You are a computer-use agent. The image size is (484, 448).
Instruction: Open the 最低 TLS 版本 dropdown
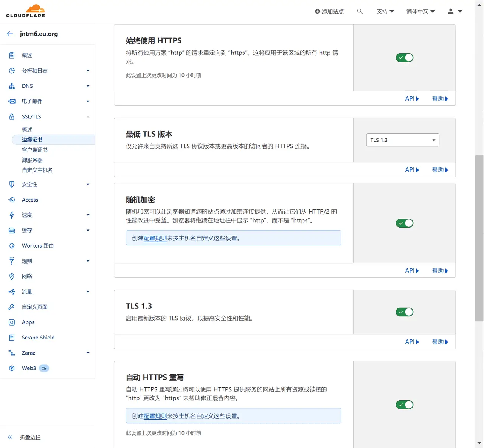(402, 140)
